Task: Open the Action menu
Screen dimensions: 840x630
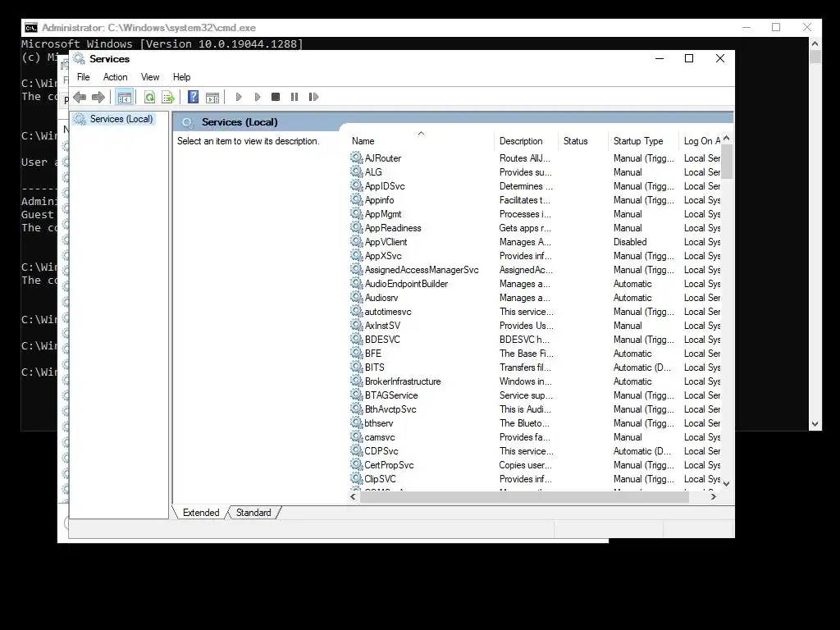Action: click(115, 77)
